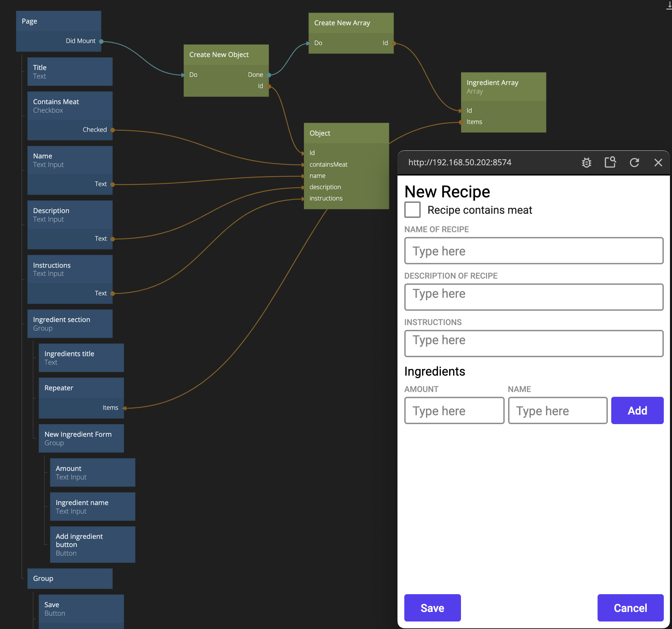Reload the preview with refresh icon
Screen dimensions: 672x629
pyautogui.click(x=634, y=163)
